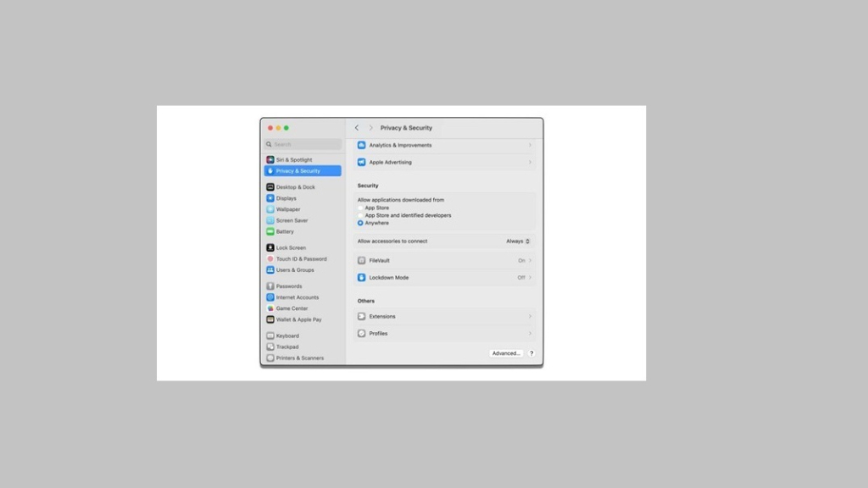The height and width of the screenshot is (488, 868).
Task: Click the Screen Saver sidebar icon
Action: (x=270, y=220)
